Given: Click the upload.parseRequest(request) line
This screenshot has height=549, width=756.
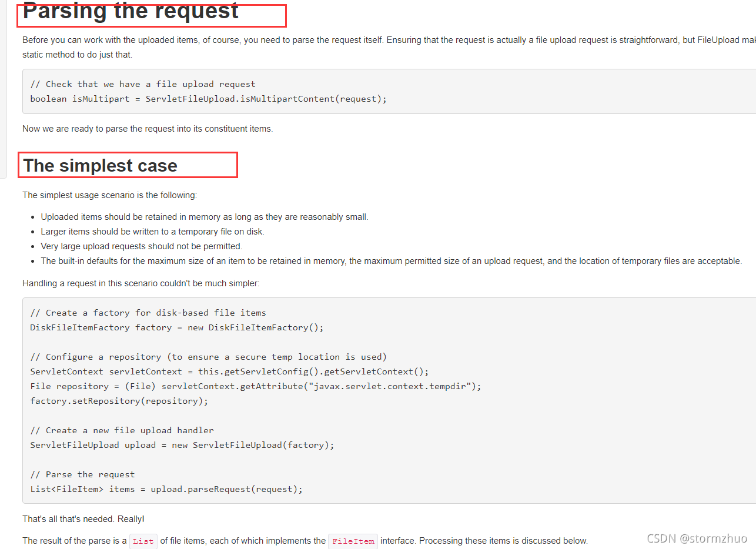Looking at the screenshot, I should coord(166,489).
